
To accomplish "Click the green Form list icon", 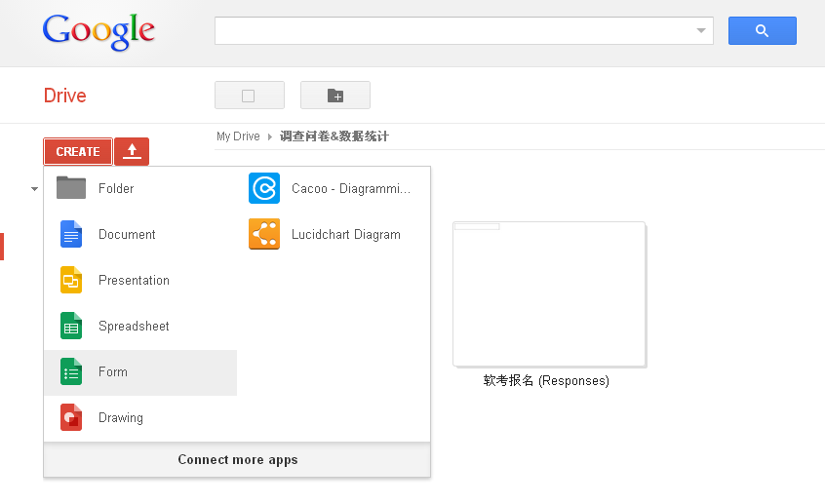I will [x=71, y=371].
